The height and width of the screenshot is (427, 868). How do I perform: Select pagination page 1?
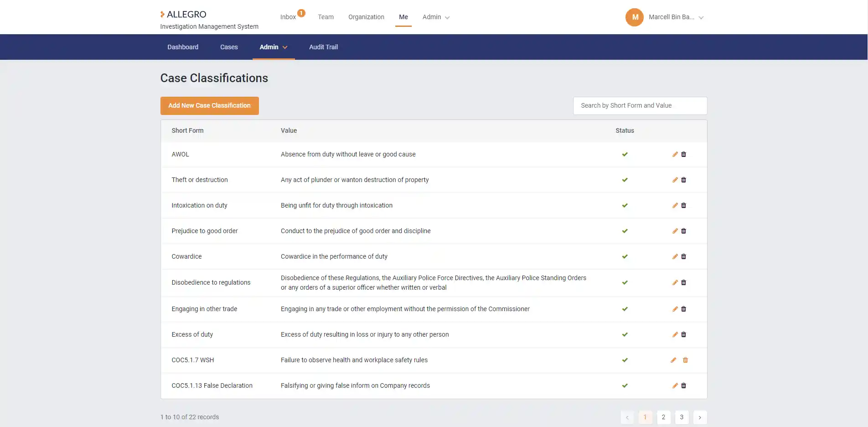(645, 417)
